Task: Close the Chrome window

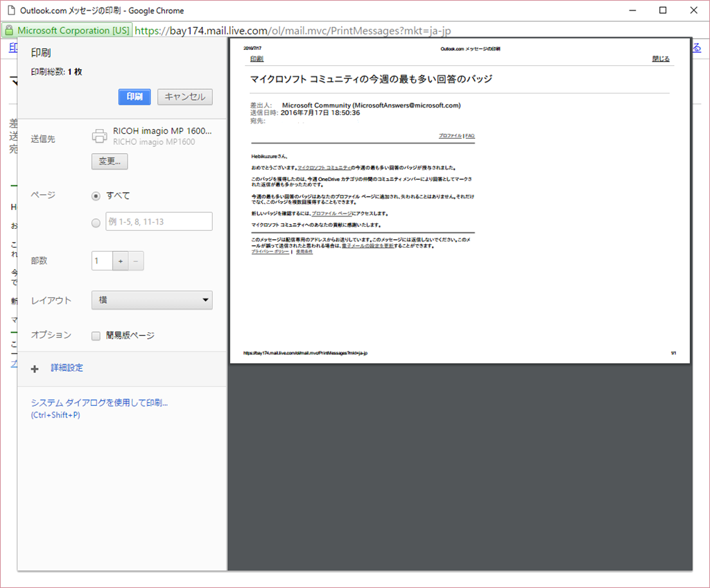Action: click(693, 10)
